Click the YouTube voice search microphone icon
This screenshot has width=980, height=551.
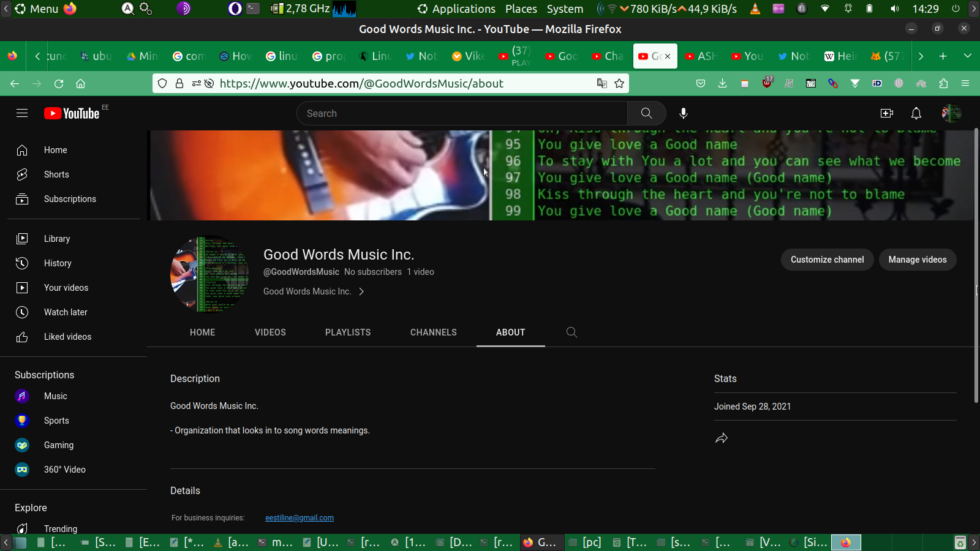pos(684,113)
